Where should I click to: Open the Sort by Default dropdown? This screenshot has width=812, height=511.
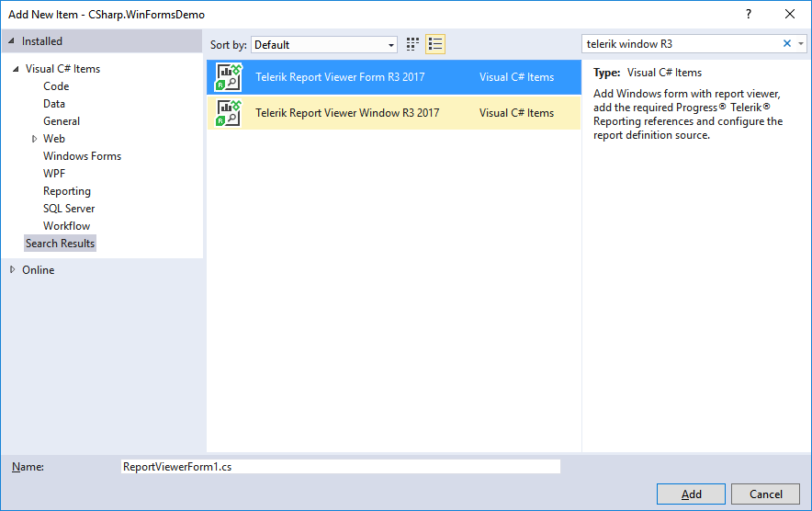click(x=324, y=44)
